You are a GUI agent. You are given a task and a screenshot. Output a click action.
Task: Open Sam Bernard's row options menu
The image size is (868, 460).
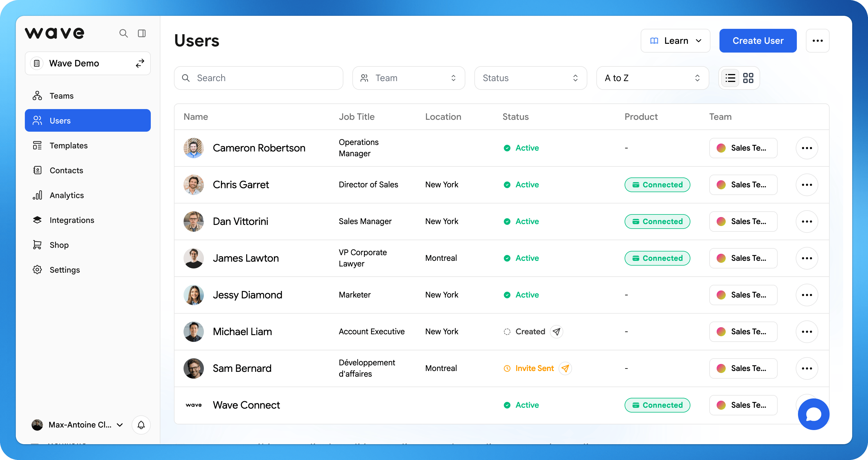click(x=807, y=369)
